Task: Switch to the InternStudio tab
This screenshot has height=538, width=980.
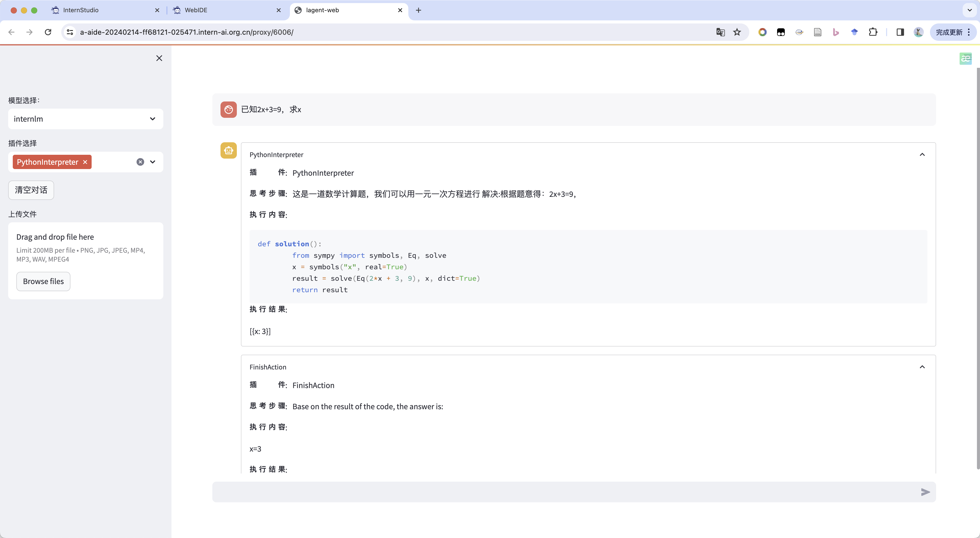Action: click(x=81, y=10)
